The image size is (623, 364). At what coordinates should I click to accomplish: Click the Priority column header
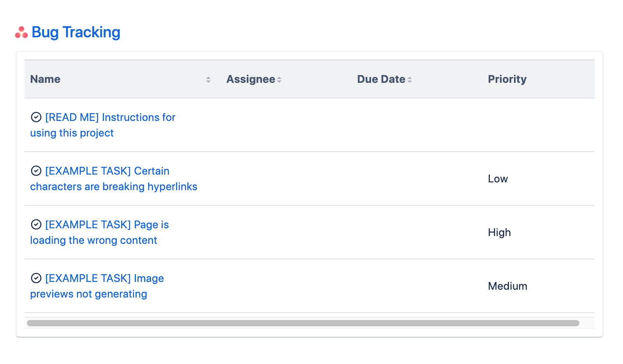click(x=507, y=79)
